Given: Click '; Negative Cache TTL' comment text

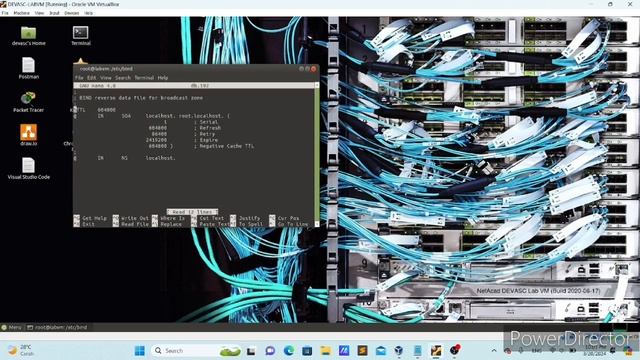Looking at the screenshot, I should coord(224,146).
